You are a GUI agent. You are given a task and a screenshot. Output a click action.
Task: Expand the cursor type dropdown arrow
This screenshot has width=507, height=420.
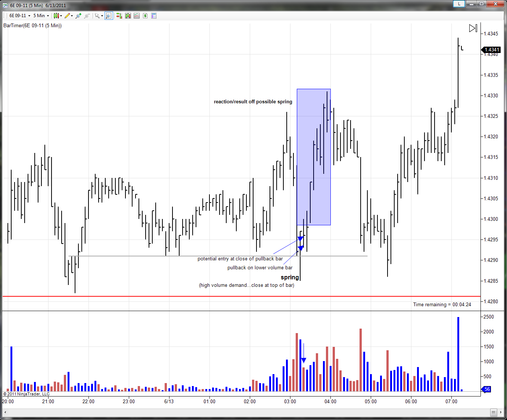coord(102,16)
